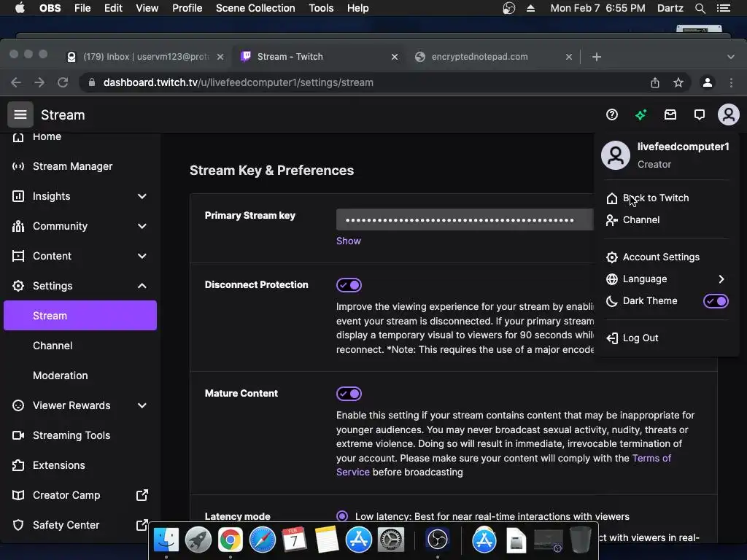Open the whispers chat bubble icon
Viewport: 747px width, 560px height.
700,114
